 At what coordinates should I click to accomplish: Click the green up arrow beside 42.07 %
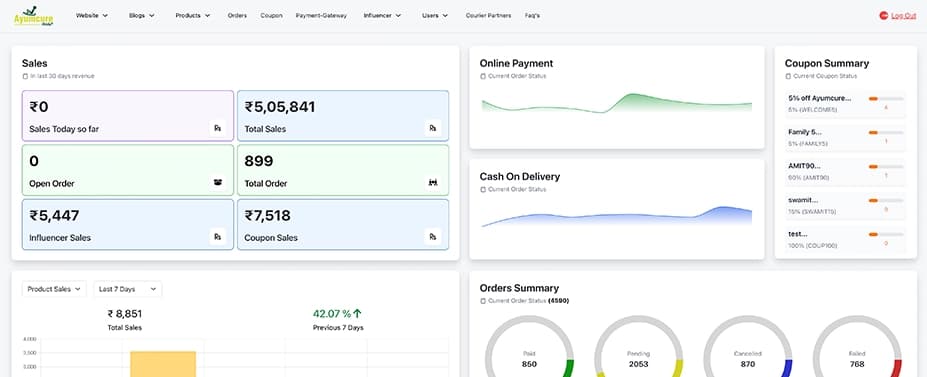click(x=357, y=313)
